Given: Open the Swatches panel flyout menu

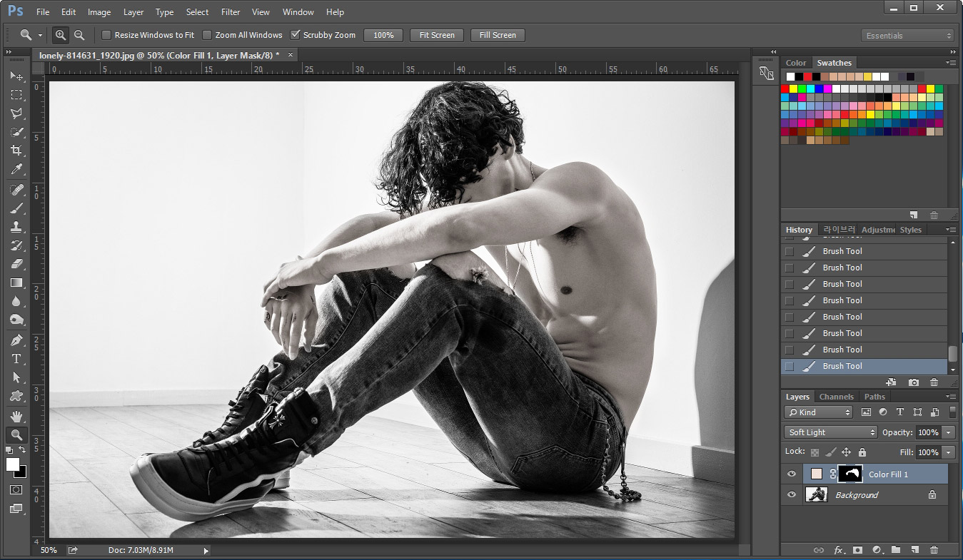Looking at the screenshot, I should coord(951,62).
